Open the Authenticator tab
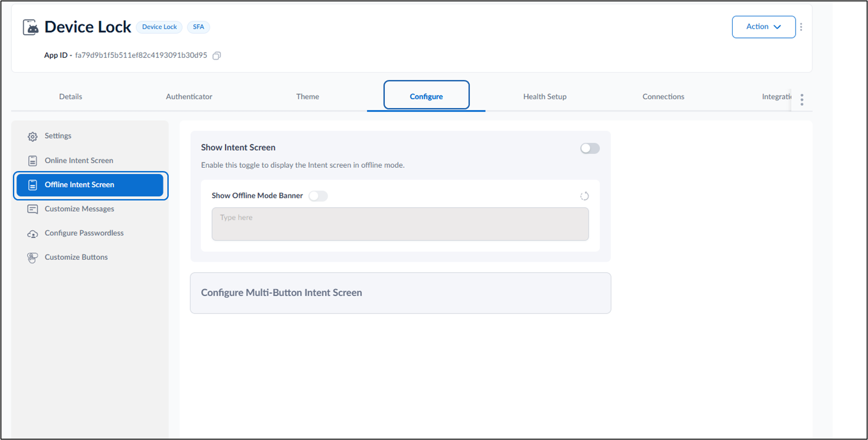 pyautogui.click(x=189, y=97)
